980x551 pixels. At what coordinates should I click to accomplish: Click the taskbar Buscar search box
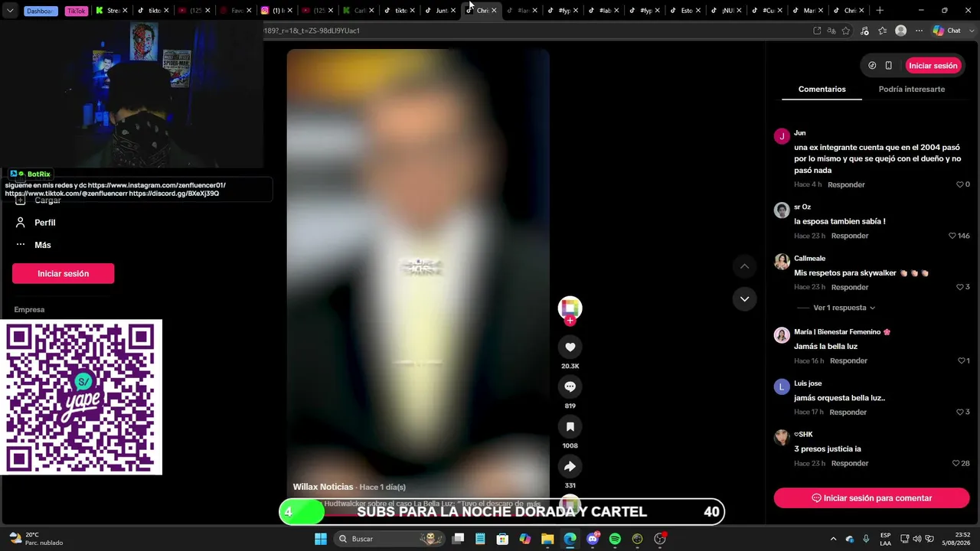coord(390,539)
